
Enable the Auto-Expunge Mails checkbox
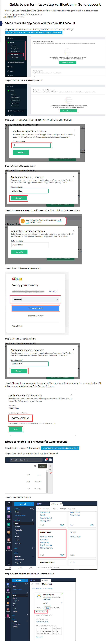tap(37, 615)
